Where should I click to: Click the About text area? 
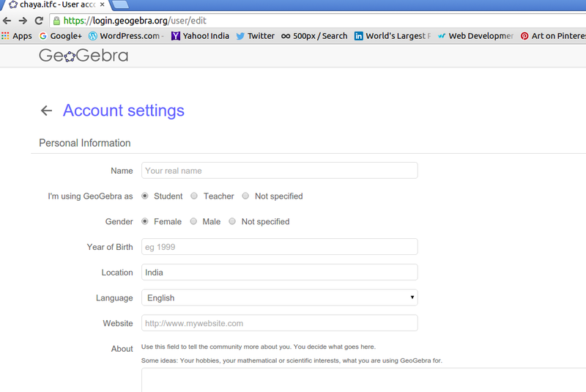pos(363,380)
